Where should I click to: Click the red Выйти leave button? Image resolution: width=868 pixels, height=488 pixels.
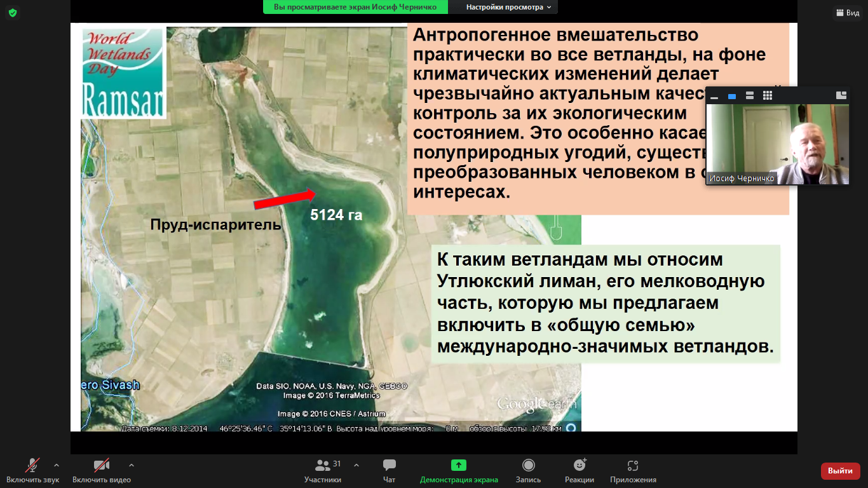[840, 471]
